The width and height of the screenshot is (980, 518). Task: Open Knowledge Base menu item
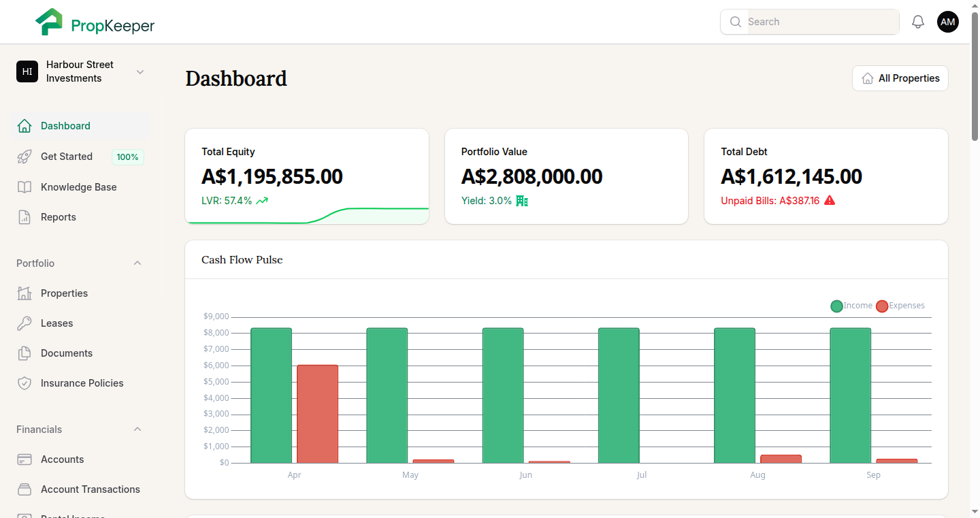coord(82,187)
